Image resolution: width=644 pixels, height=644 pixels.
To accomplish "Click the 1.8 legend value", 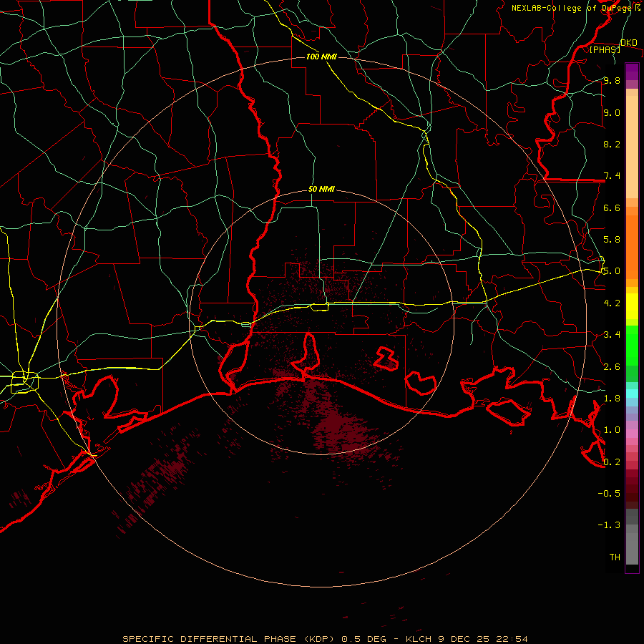I will pyautogui.click(x=612, y=399).
